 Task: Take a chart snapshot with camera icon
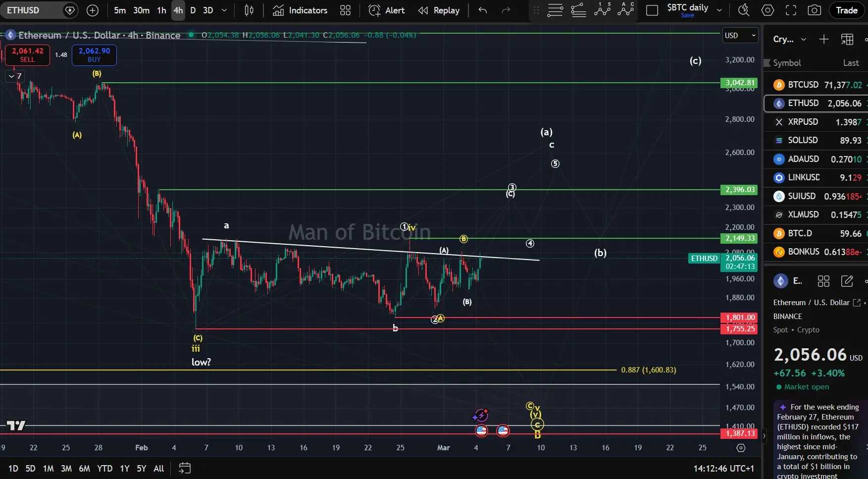point(815,10)
